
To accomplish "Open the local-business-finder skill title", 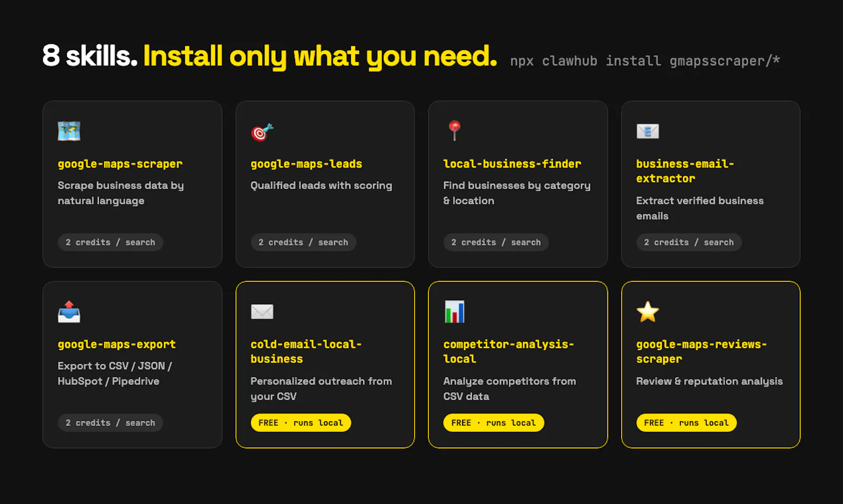I will [512, 164].
